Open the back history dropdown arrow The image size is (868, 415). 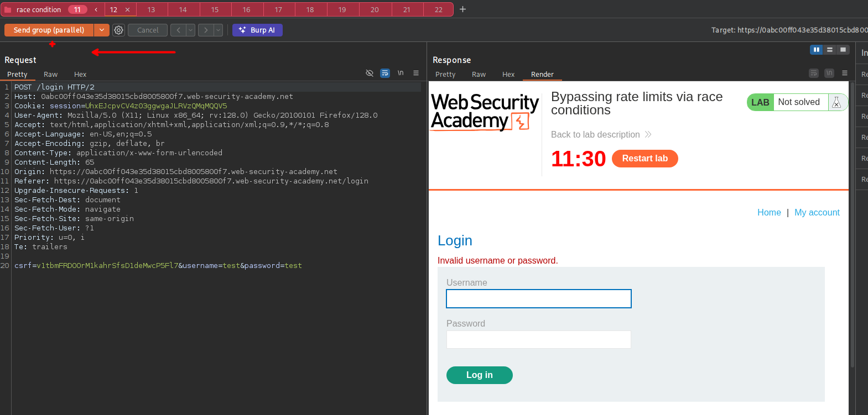pos(190,30)
